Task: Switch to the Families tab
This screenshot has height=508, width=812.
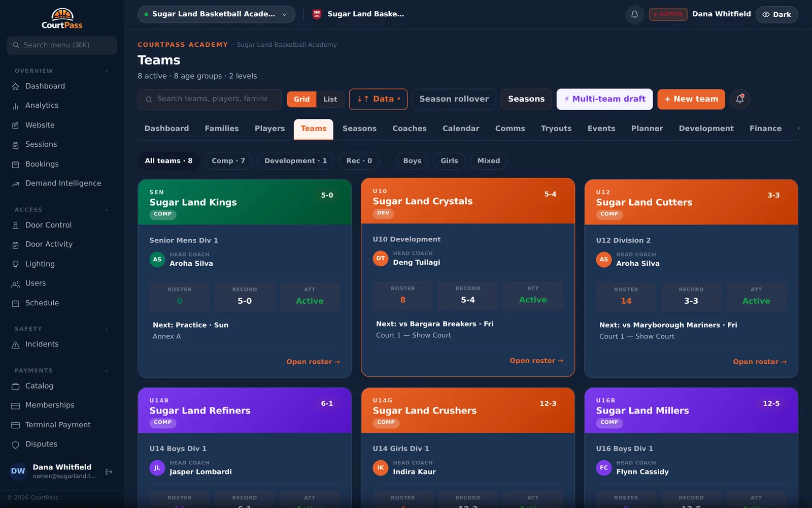Action: coord(222,129)
